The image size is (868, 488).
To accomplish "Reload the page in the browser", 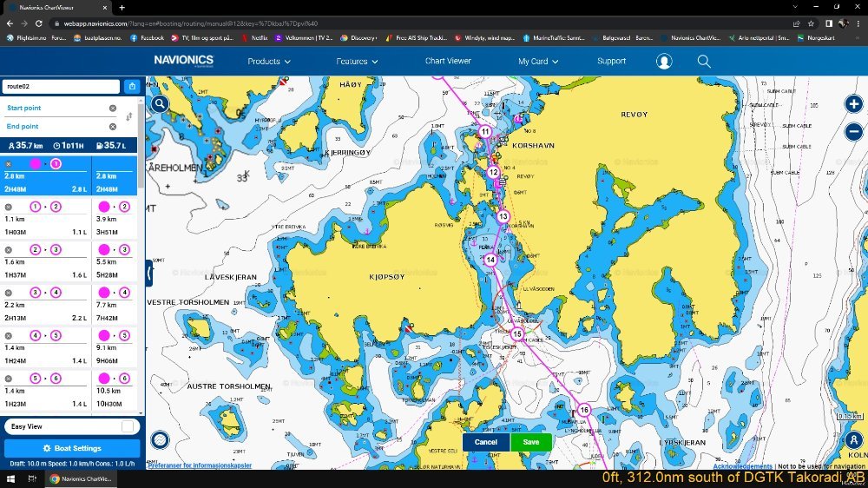I will [x=39, y=23].
